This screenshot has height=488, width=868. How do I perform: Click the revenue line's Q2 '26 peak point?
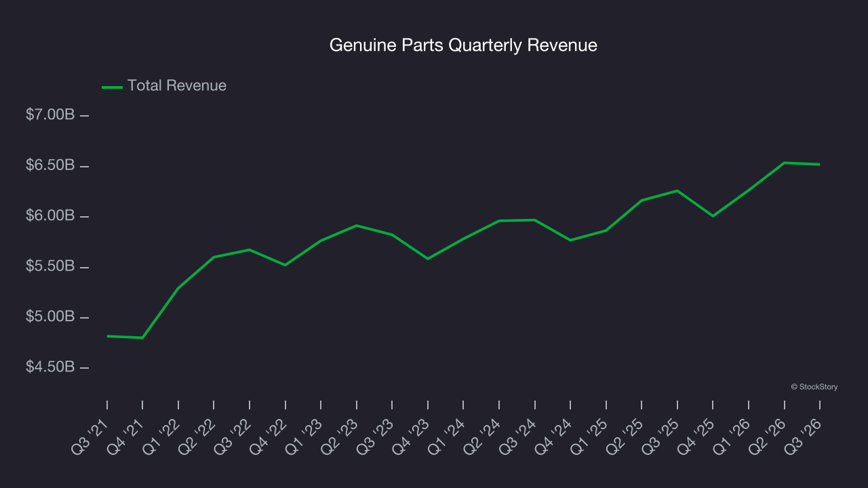pos(785,163)
